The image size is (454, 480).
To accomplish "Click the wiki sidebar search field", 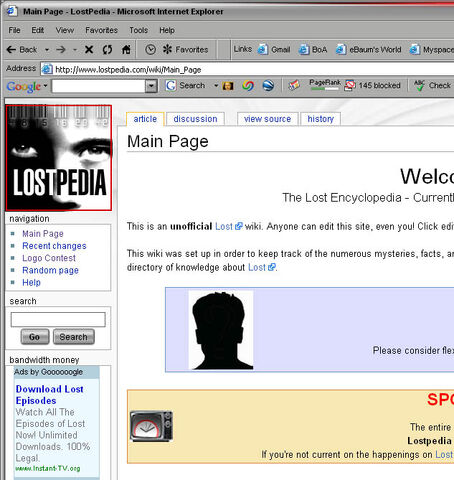I will pos(58,319).
